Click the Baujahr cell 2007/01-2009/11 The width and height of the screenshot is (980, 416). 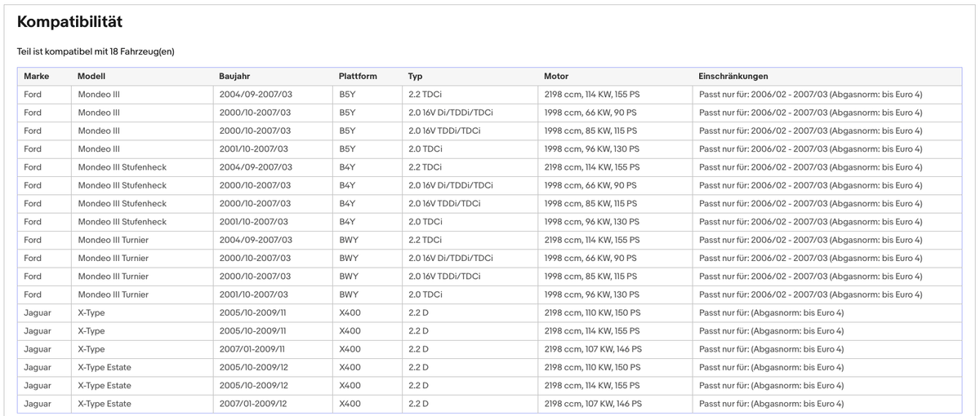(252, 349)
